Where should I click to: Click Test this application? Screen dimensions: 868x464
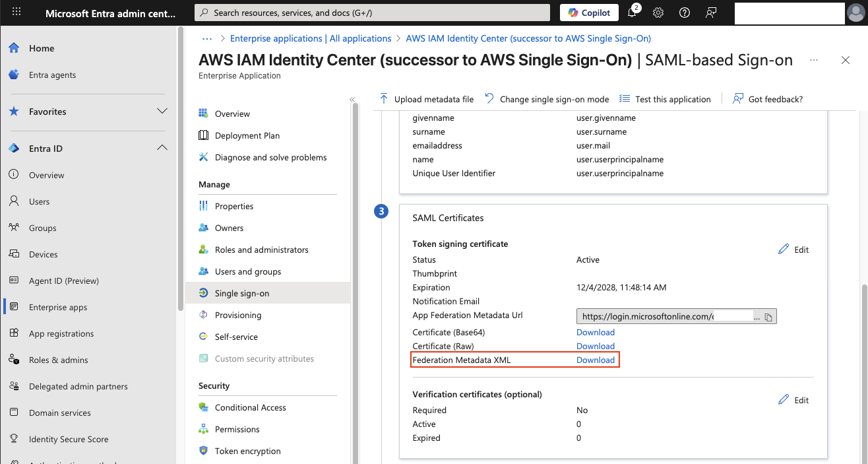(x=665, y=98)
